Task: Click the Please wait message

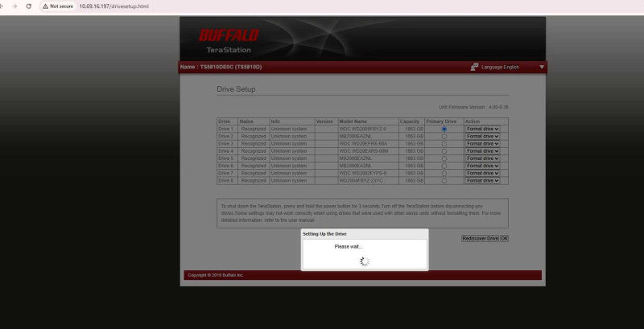Action: click(349, 246)
